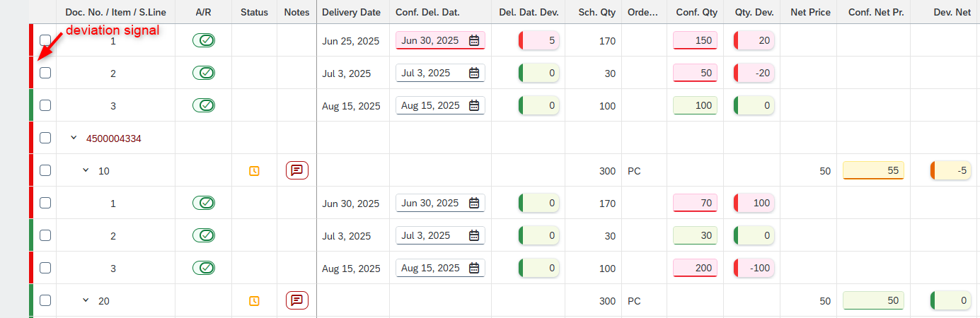Click the confirmed net price field showing 55

tap(873, 170)
